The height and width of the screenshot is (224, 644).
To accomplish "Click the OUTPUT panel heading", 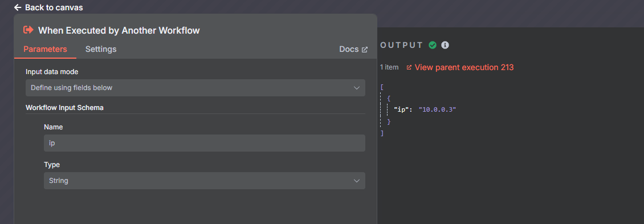I will click(402, 45).
